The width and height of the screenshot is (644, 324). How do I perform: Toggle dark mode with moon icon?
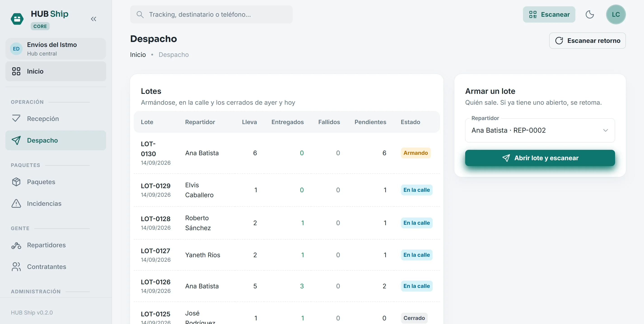pyautogui.click(x=590, y=14)
